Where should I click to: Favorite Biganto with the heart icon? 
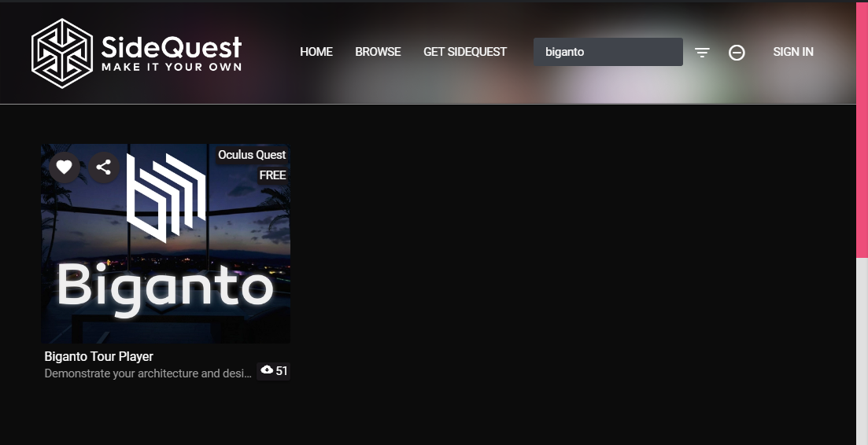[x=65, y=167]
